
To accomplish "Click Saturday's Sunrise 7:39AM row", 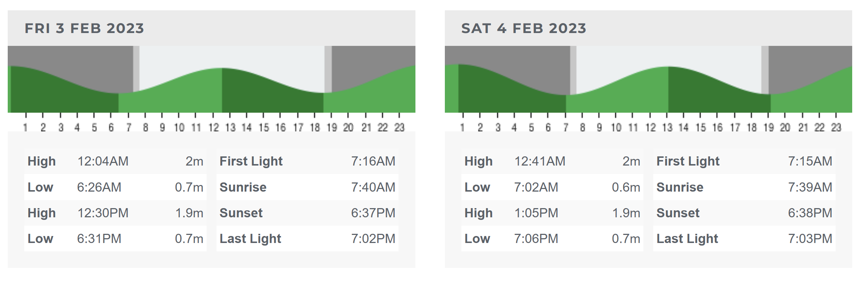I will click(744, 187).
